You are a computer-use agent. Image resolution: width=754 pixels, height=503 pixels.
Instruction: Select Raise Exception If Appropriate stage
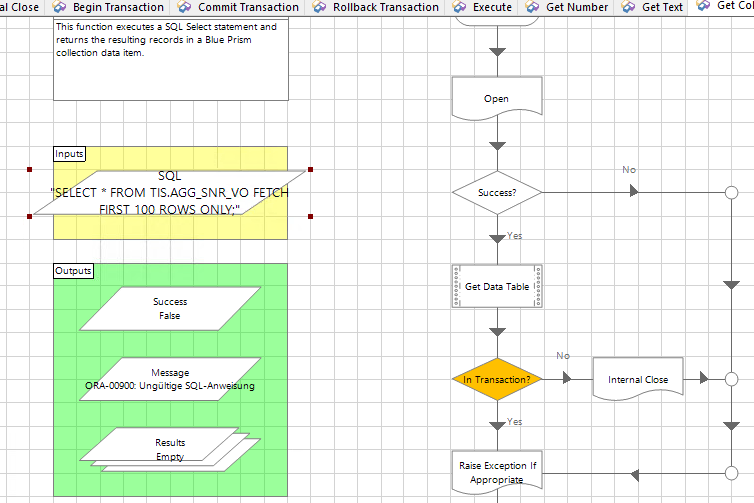pyautogui.click(x=496, y=472)
